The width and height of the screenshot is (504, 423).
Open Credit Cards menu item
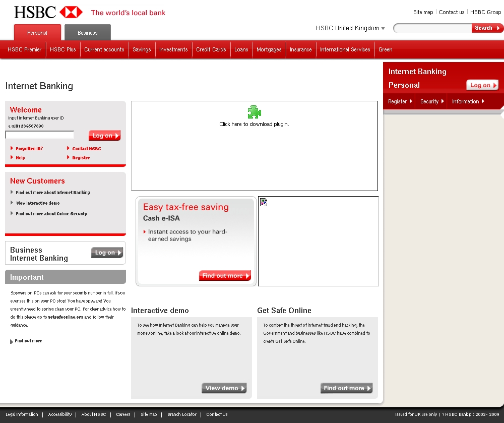[x=211, y=49]
